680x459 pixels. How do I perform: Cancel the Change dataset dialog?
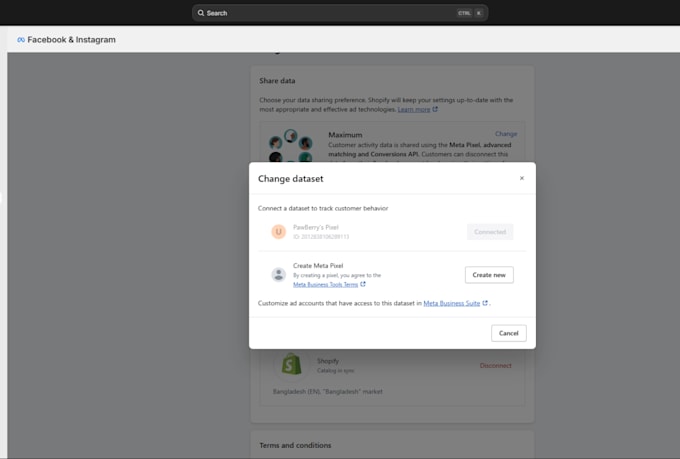pos(509,333)
